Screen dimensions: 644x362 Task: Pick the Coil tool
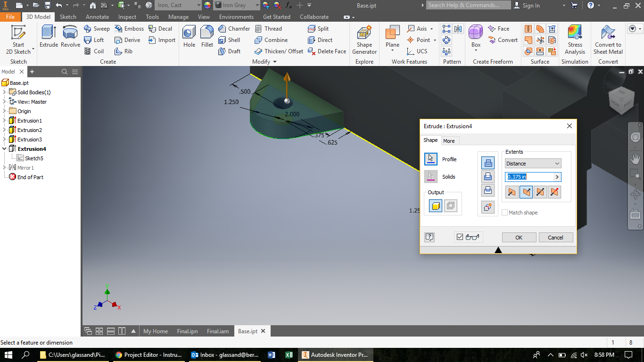(94, 51)
